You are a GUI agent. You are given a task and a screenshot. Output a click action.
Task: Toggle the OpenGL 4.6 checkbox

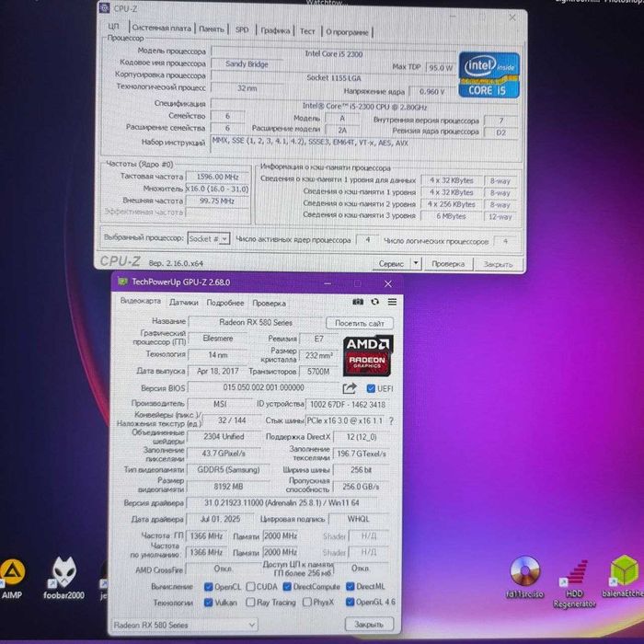350,602
